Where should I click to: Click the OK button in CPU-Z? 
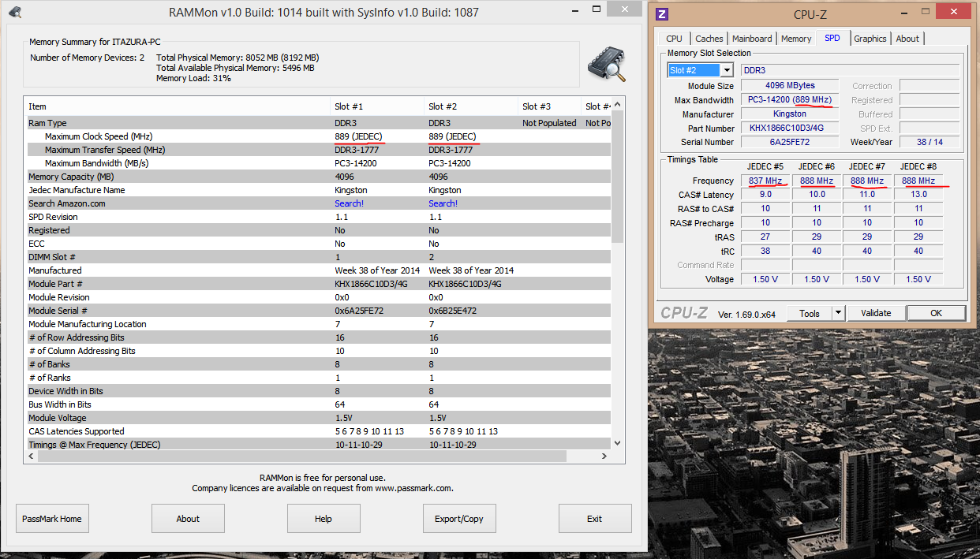(x=936, y=313)
